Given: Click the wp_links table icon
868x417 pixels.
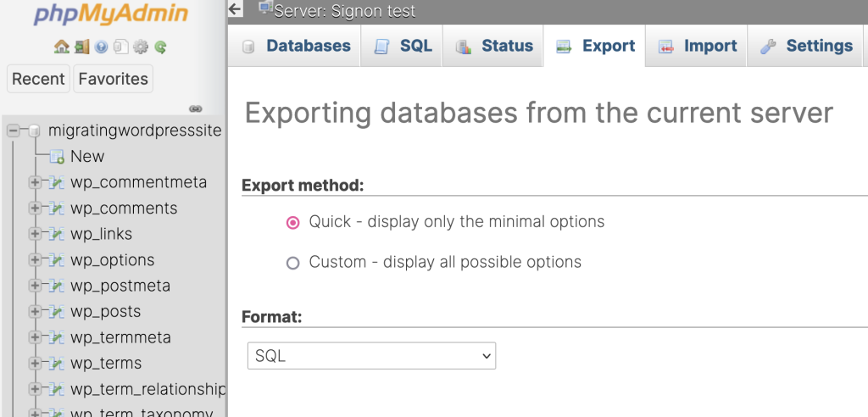Looking at the screenshot, I should (57, 234).
